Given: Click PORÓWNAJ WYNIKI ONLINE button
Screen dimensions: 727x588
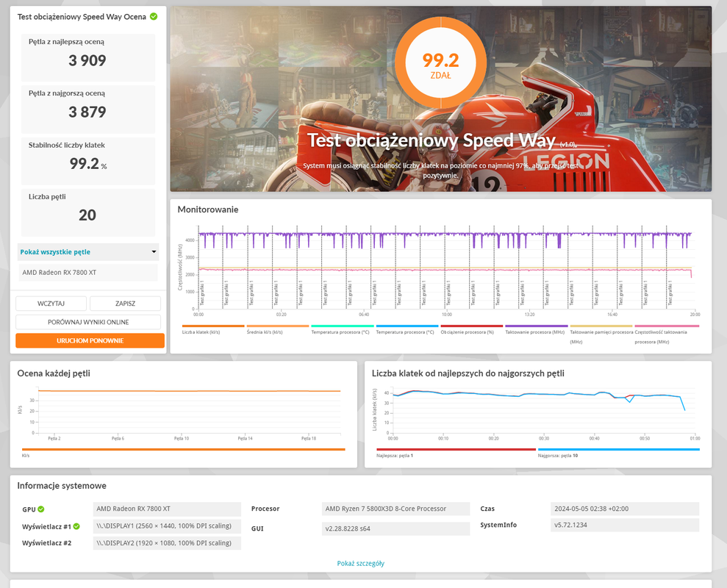Looking at the screenshot, I should (88, 322).
